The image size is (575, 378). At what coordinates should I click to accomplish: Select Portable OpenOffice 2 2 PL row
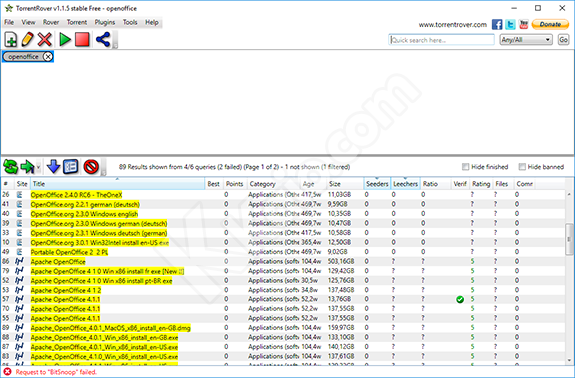click(x=283, y=252)
